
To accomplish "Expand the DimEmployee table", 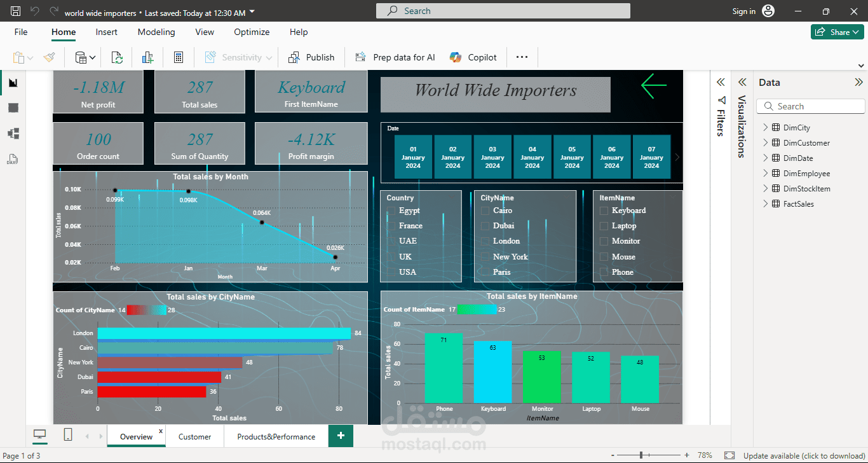I will tap(765, 174).
